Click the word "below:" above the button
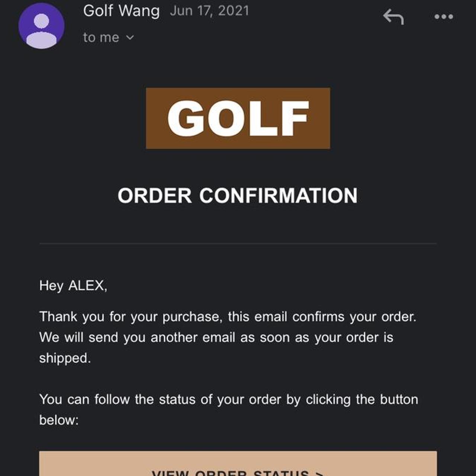 pyautogui.click(x=59, y=420)
